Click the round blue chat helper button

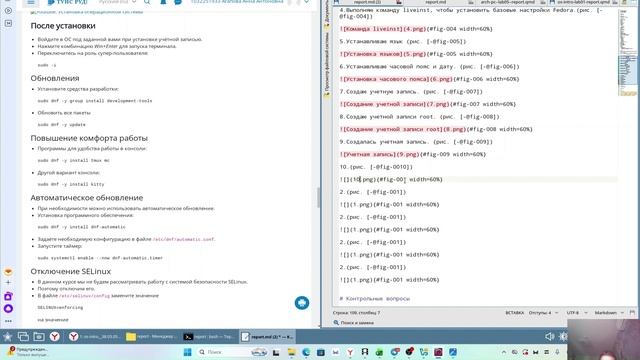pos(302,303)
